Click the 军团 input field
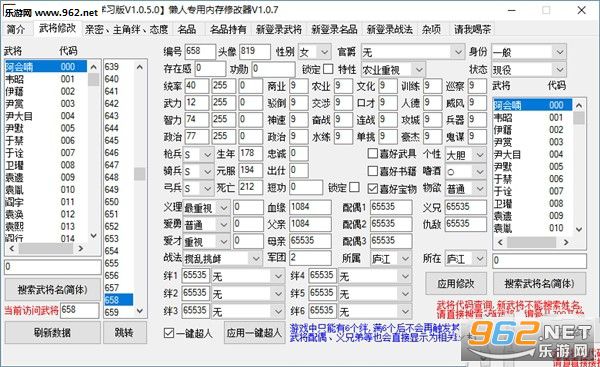Screen dimensions: 600x367 (x=310, y=258)
